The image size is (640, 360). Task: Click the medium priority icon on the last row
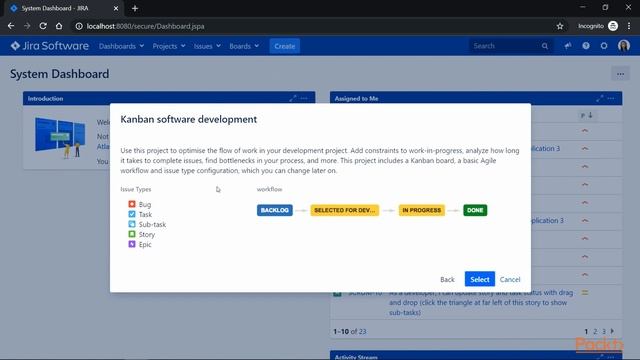585,293
